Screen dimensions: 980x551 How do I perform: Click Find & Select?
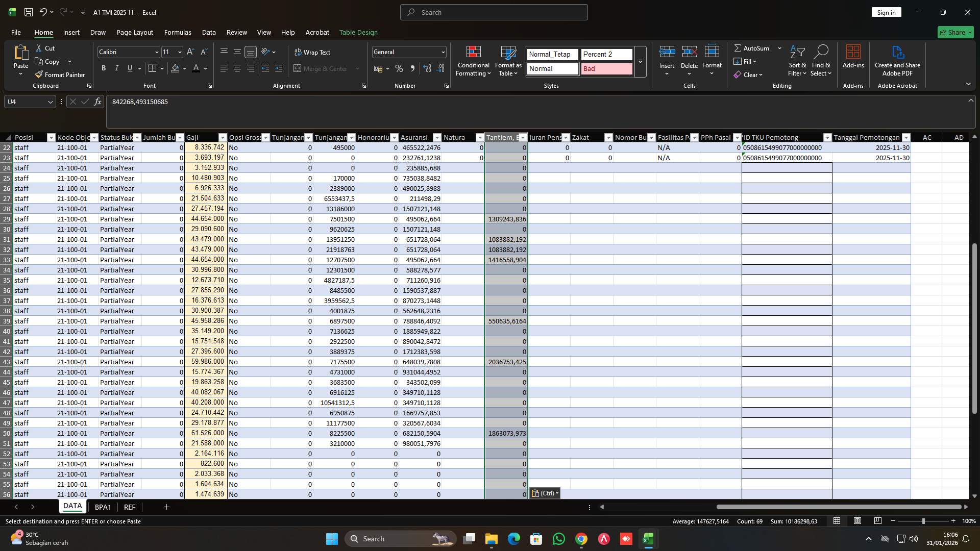pyautogui.click(x=821, y=61)
